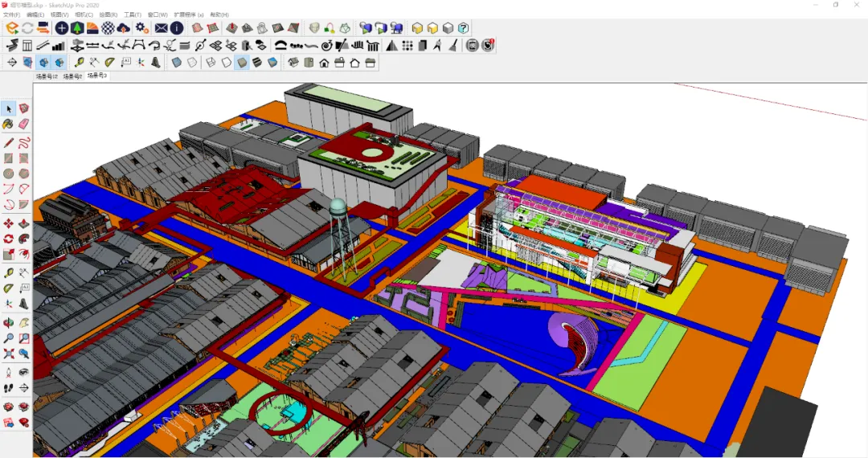Select the arrow Select tool
This screenshot has width=868, height=458.
click(x=9, y=109)
